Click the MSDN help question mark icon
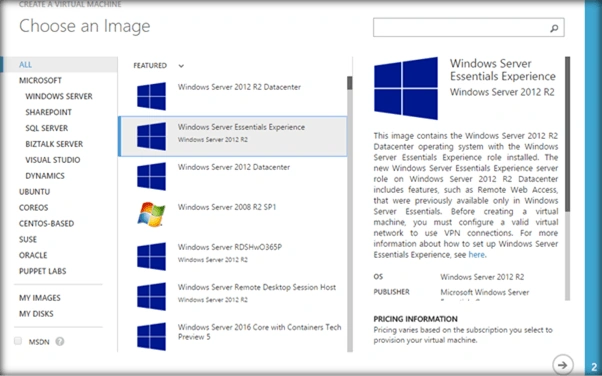 60,341
